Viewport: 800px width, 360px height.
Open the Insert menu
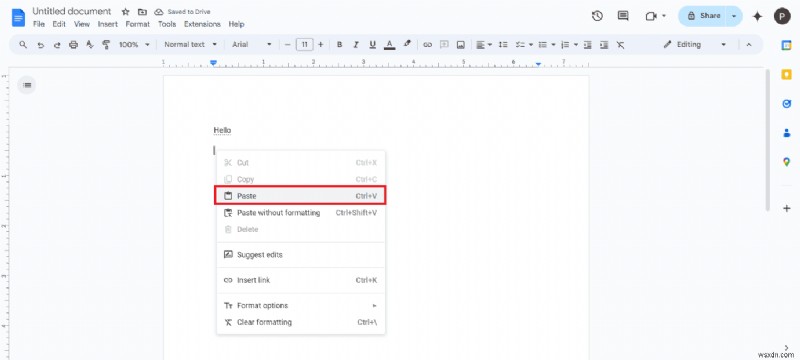(108, 24)
